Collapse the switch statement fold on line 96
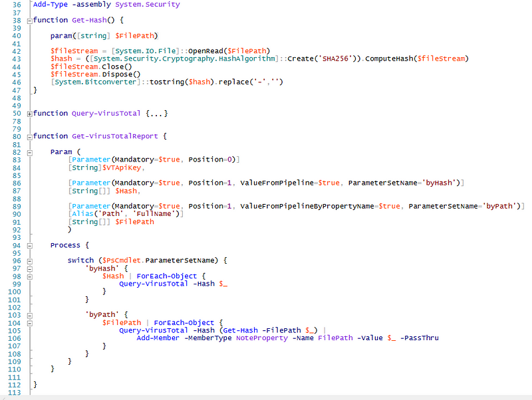Image resolution: width=532 pixels, height=400 pixels. 29,261
